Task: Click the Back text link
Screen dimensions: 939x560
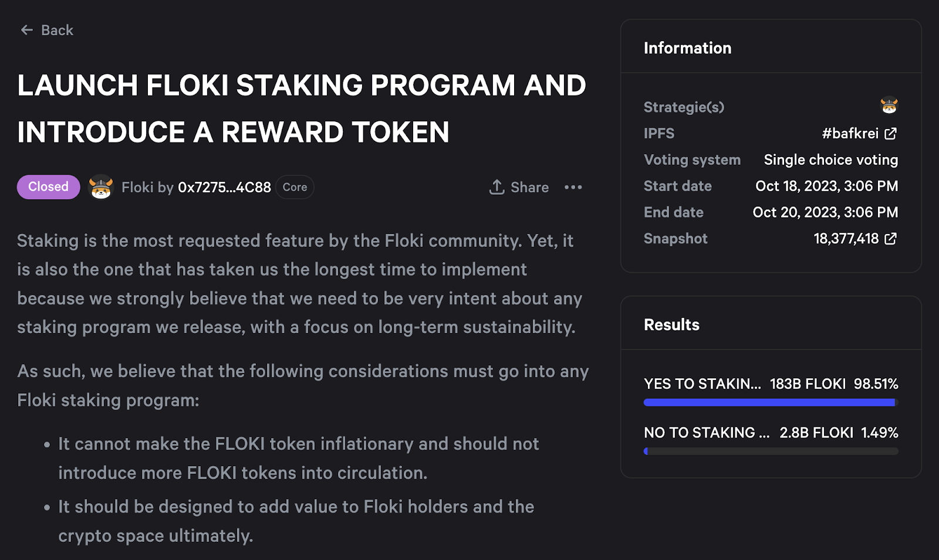Action: (57, 30)
